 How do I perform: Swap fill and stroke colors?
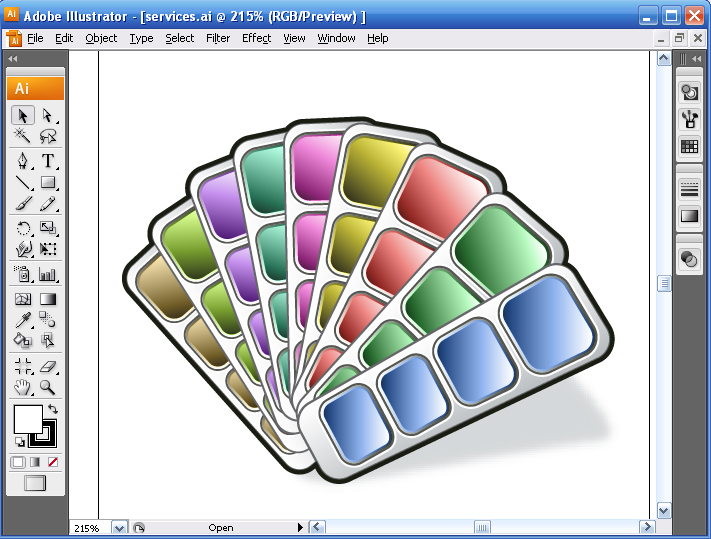tap(53, 410)
